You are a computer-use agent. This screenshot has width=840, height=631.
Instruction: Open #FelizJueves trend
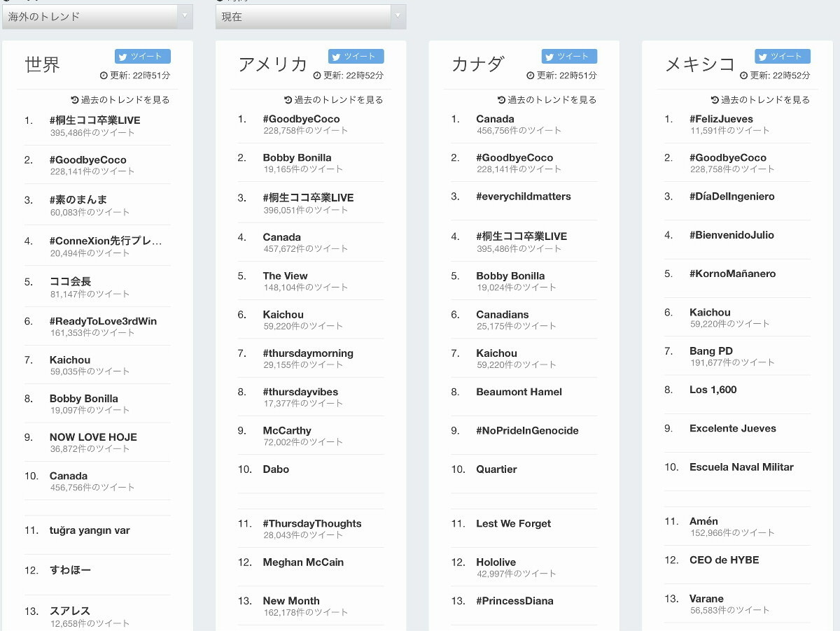pos(721,119)
